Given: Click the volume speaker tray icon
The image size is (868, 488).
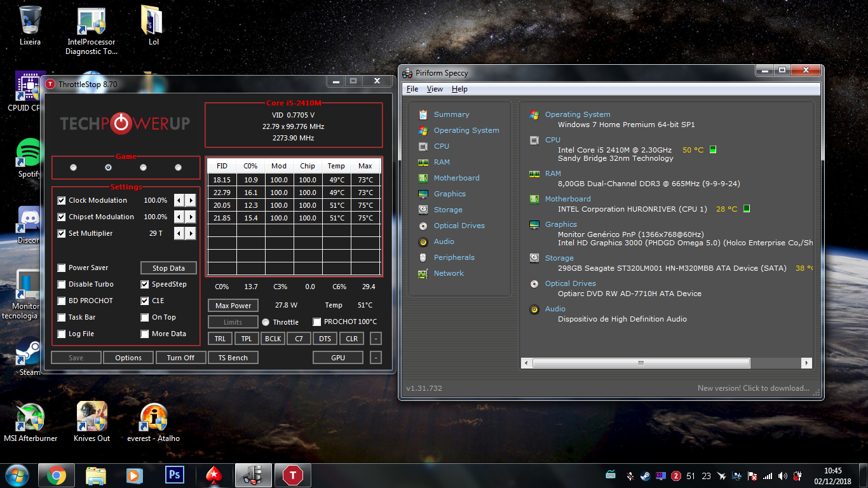Looking at the screenshot, I should tap(782, 476).
